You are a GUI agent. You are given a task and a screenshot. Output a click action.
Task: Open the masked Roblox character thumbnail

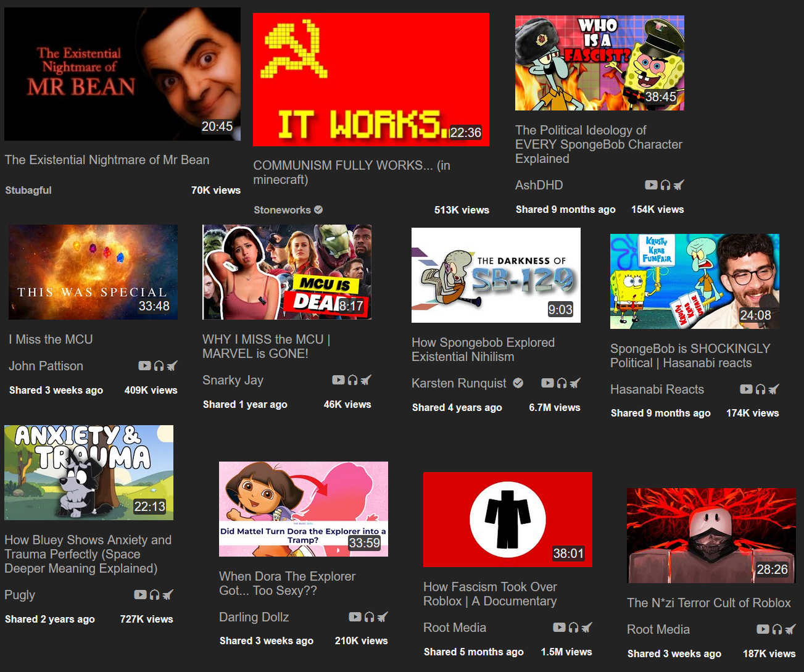(711, 536)
